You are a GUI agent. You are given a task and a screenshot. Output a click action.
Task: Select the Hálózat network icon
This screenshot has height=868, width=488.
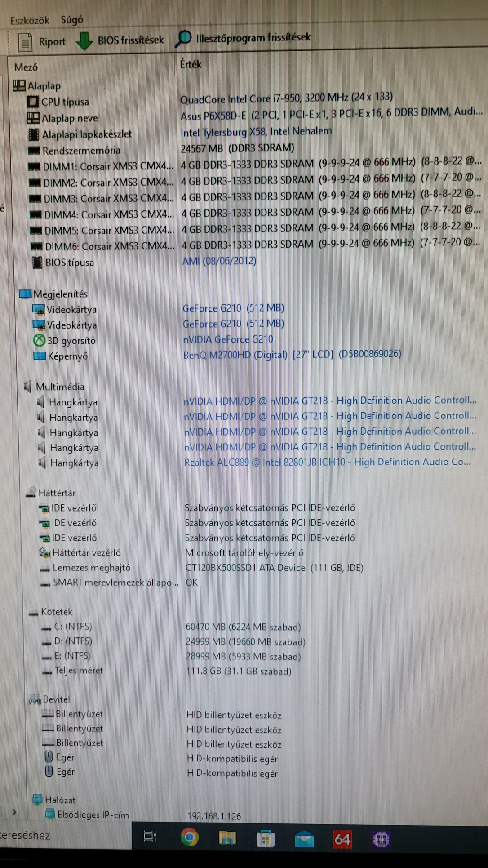[x=38, y=800]
